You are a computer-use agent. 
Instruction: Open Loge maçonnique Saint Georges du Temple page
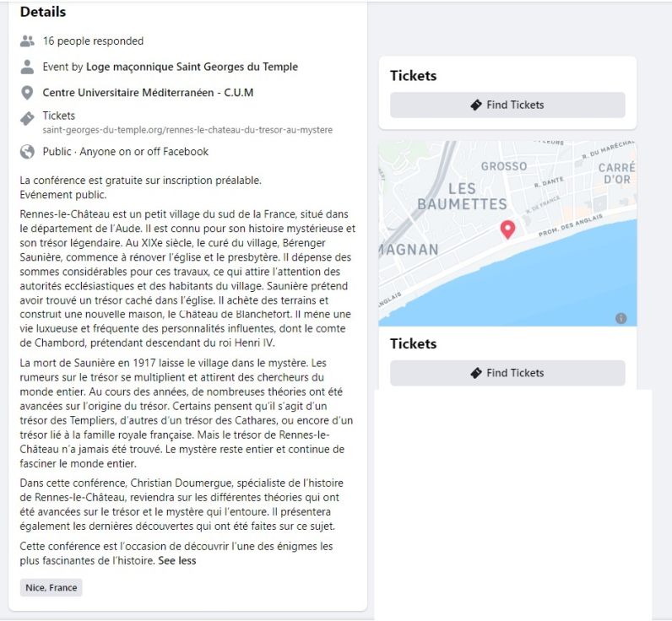pos(192,67)
